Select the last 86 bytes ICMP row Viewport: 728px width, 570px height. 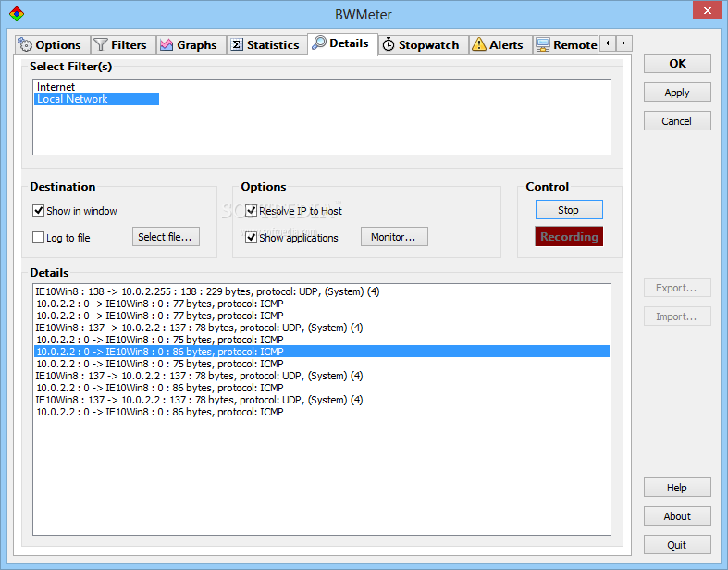point(322,412)
